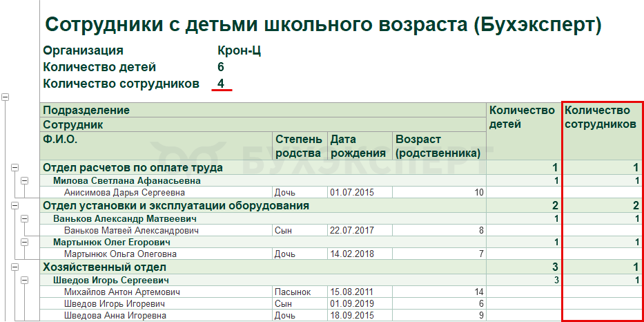Collapse the Отдел расчетов по оплате труда group
The width and height of the screenshot is (644, 322).
tap(14, 167)
